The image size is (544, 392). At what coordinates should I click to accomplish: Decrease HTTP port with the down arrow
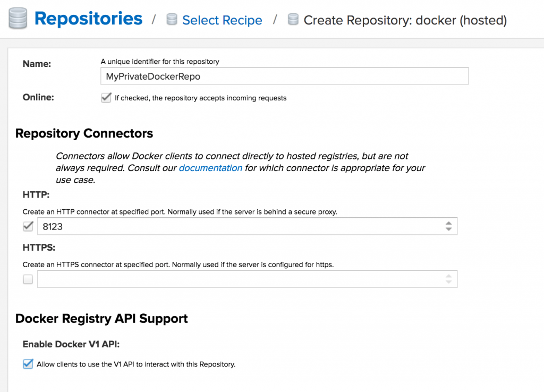click(449, 229)
